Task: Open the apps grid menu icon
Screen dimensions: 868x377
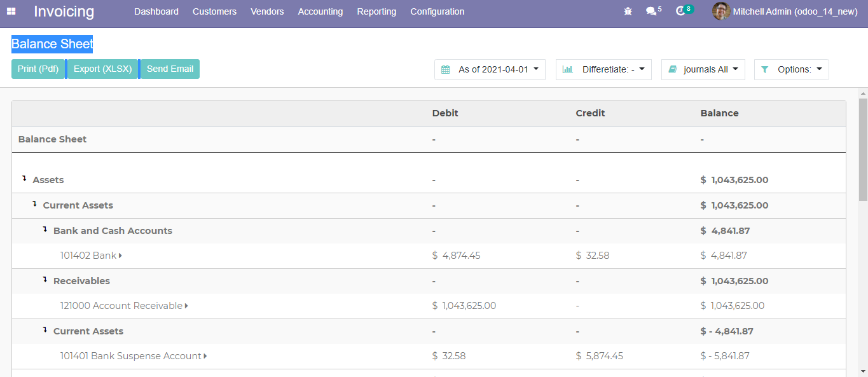Action: pyautogui.click(x=11, y=11)
